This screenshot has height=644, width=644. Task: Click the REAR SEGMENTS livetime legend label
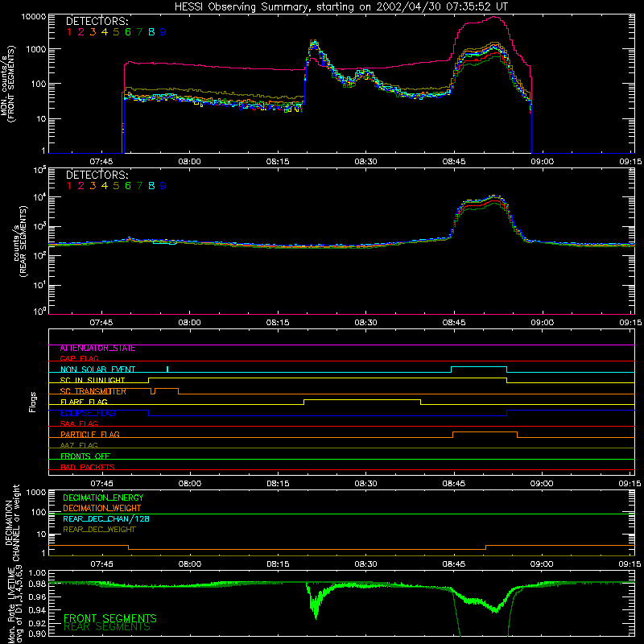107,627
